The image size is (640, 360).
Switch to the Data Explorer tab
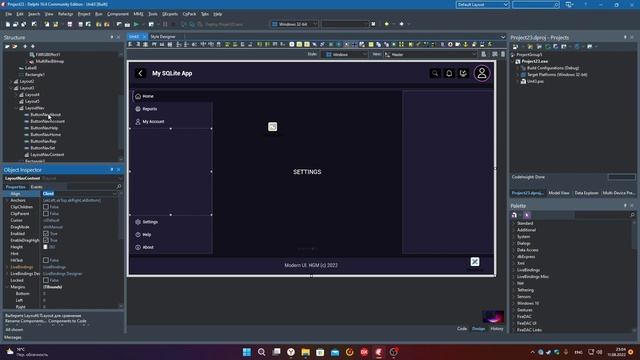coord(586,193)
